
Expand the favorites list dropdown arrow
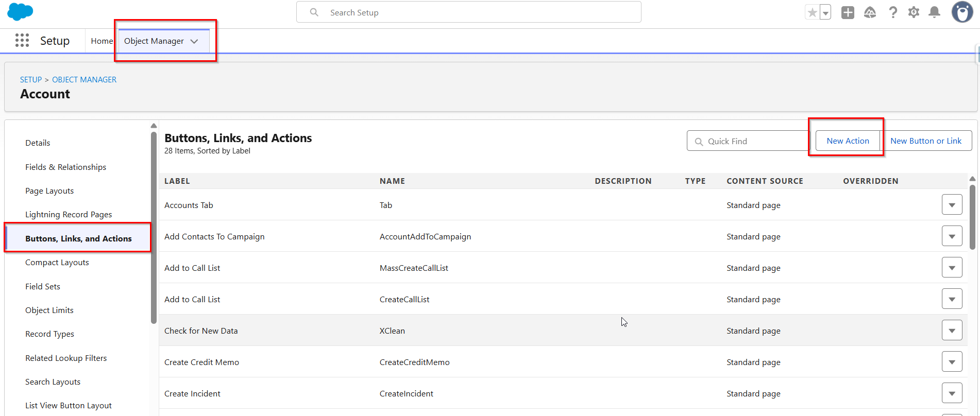point(825,12)
